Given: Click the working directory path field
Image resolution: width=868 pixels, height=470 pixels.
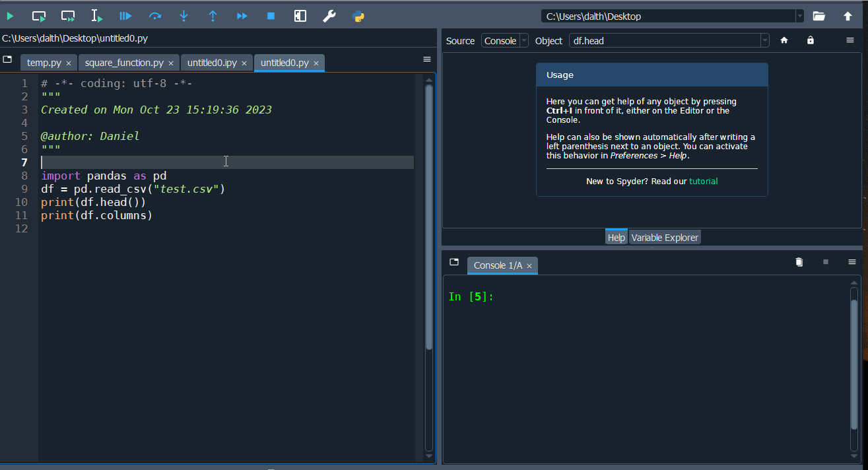Looking at the screenshot, I should (668, 16).
